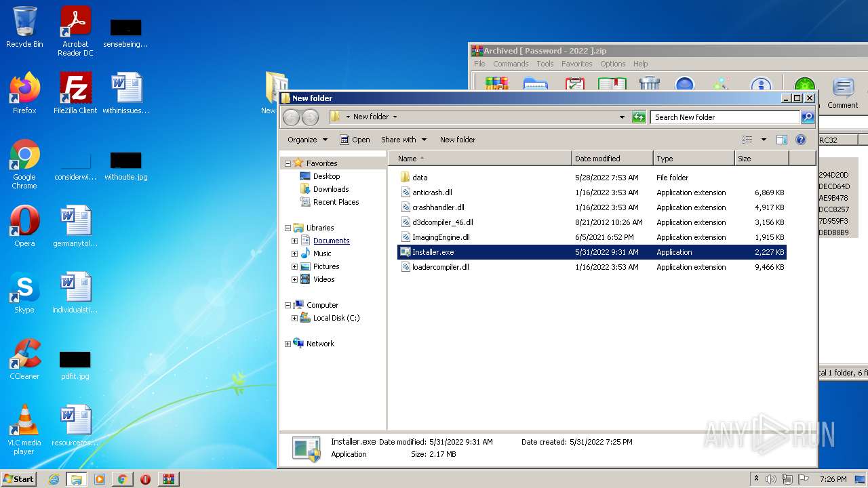The image size is (868, 488).
Task: Click the Windows Explorer taskbar button
Action: [x=76, y=479]
